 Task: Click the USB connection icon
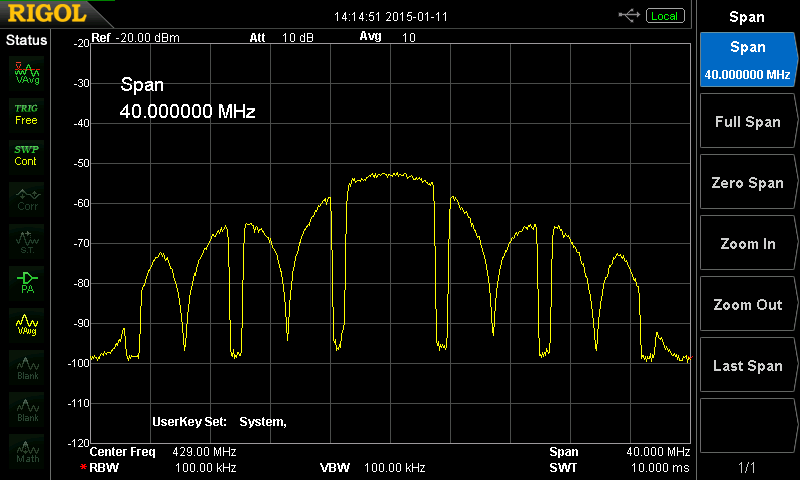(x=629, y=15)
